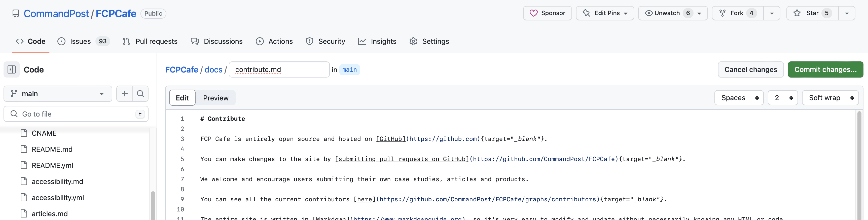868x220 pixels.
Task: Click the Sponsor heart button
Action: (547, 13)
